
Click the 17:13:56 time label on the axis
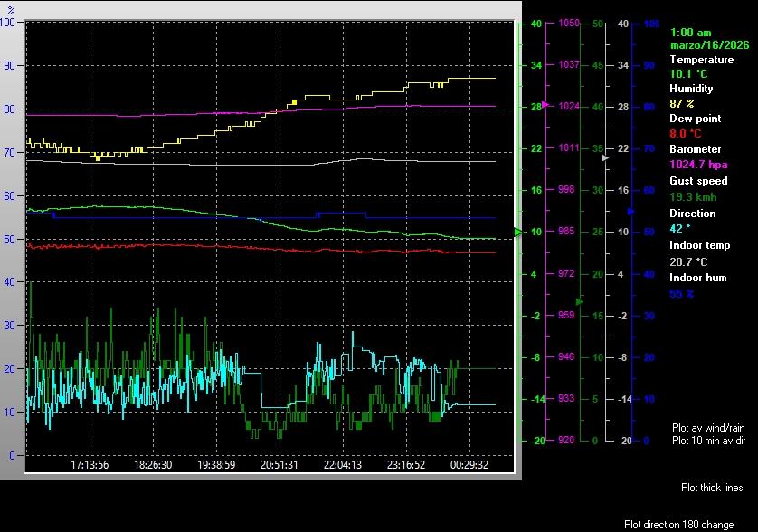pyautogui.click(x=90, y=464)
